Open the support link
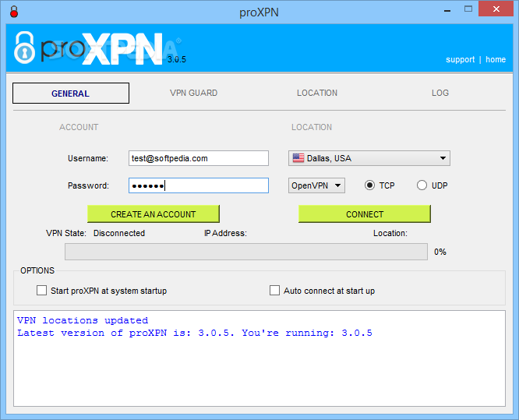 click(x=460, y=59)
